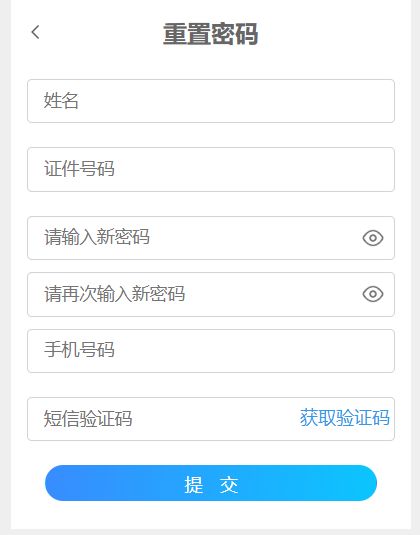
Task: Click into the 请输入新密码 field
Action: point(211,238)
